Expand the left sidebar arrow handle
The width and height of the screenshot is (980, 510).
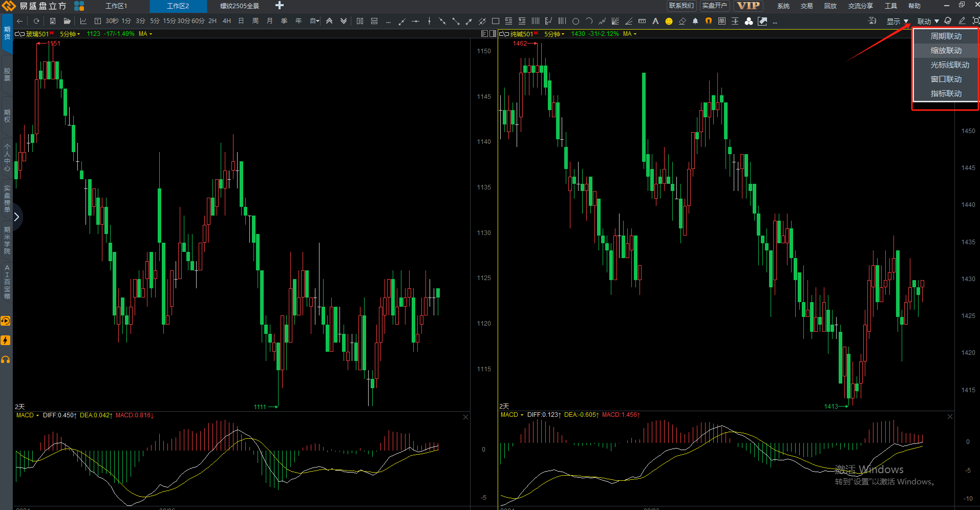click(x=17, y=217)
